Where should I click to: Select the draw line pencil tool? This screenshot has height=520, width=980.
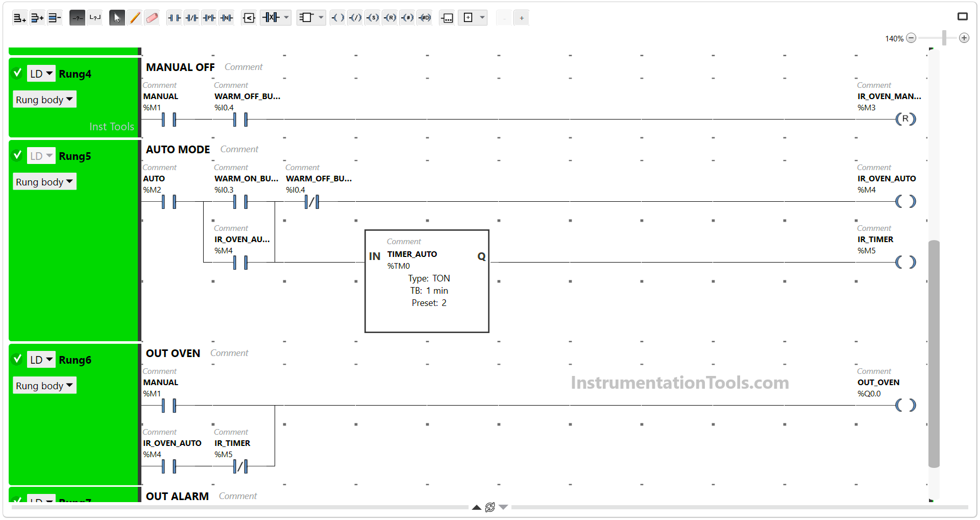[135, 18]
